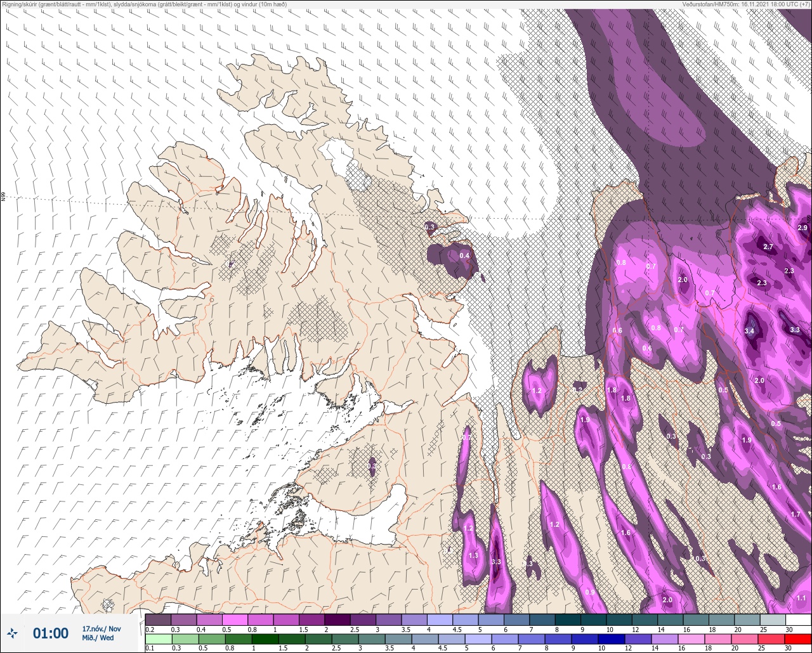The height and width of the screenshot is (653, 812).
Task: Select the darkest purple 2 swatch in top legend
Action: (337, 619)
